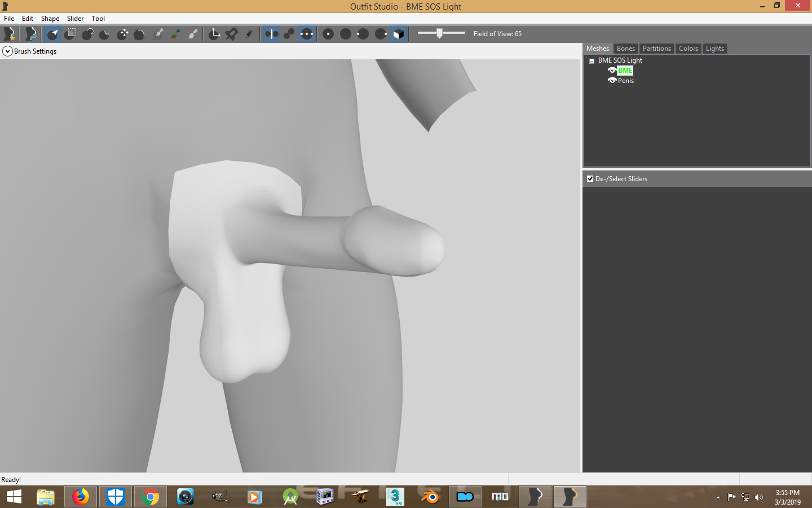Open 3ds Max from the taskbar
Screen dimensions: 812x508
395,497
